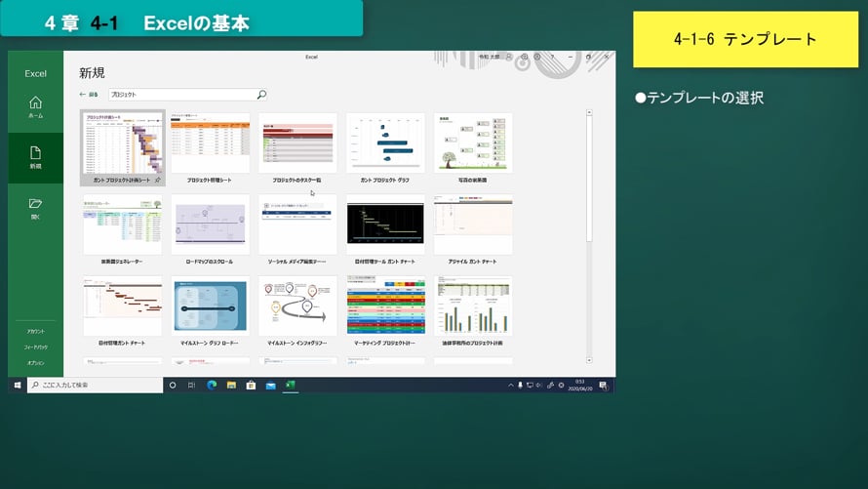
Task: Select the 新規 new document sidebar icon
Action: [x=35, y=157]
